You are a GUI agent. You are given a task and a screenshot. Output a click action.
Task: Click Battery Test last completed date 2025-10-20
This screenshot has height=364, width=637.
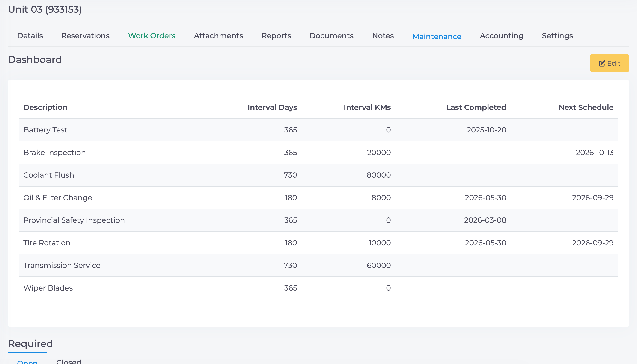[486, 130]
